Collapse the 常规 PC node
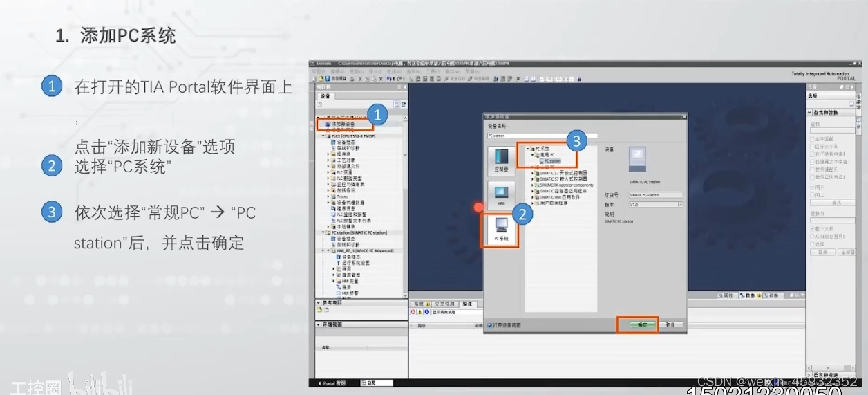The width and height of the screenshot is (868, 395). coord(532,155)
